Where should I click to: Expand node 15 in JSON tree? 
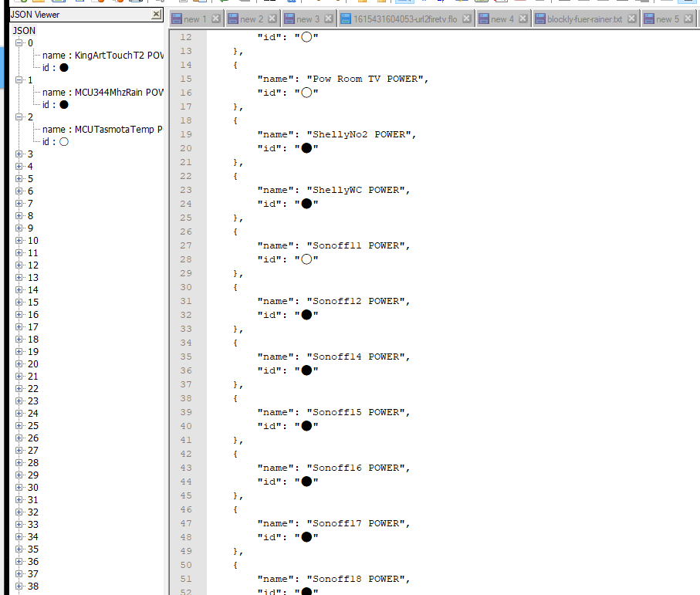[19, 303]
